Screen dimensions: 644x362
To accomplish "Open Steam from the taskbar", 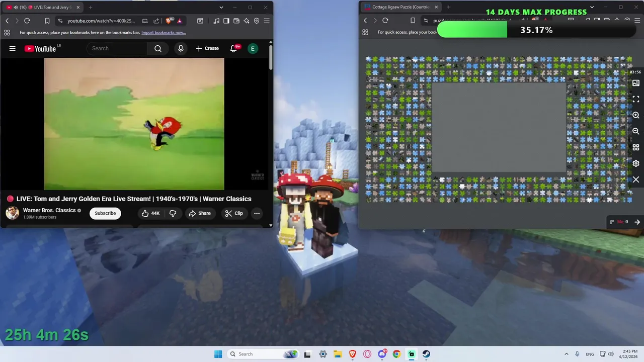I will pos(426,354).
